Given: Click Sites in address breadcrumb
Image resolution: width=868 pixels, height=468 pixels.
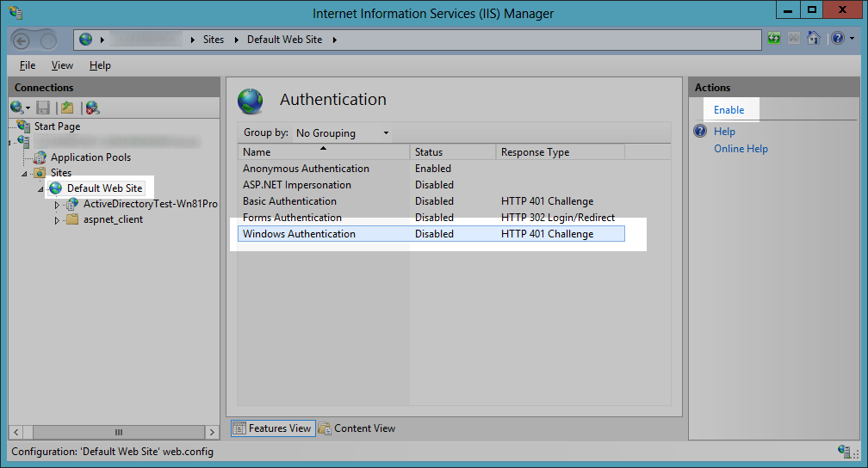Looking at the screenshot, I should [214, 40].
